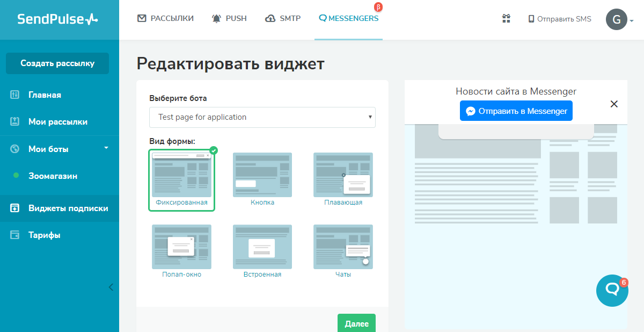Click the notification count badge on chat
The width and height of the screenshot is (644, 332).
[x=624, y=282]
